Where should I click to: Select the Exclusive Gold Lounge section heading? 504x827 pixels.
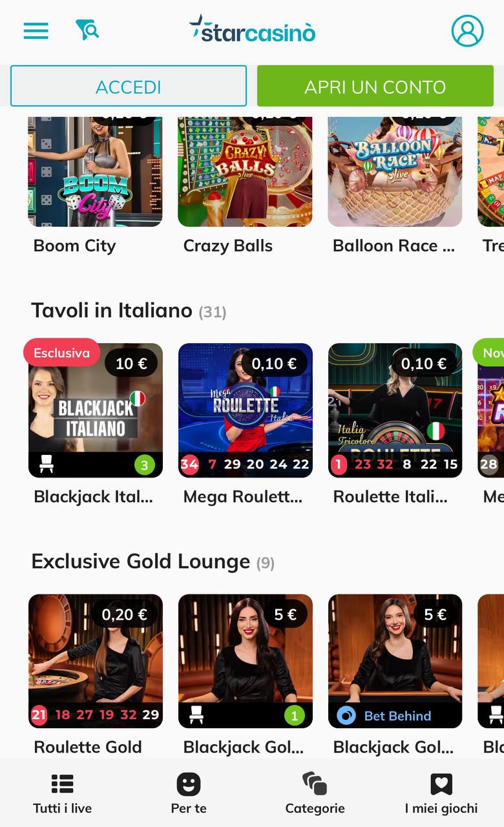pos(141,561)
